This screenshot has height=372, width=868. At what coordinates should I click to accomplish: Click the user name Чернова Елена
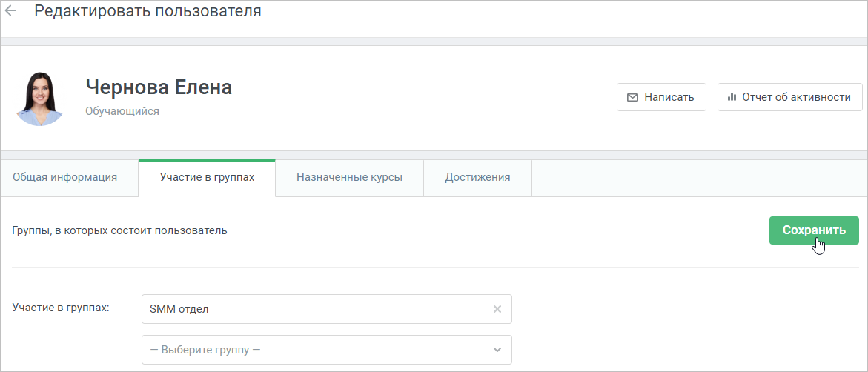click(x=159, y=87)
